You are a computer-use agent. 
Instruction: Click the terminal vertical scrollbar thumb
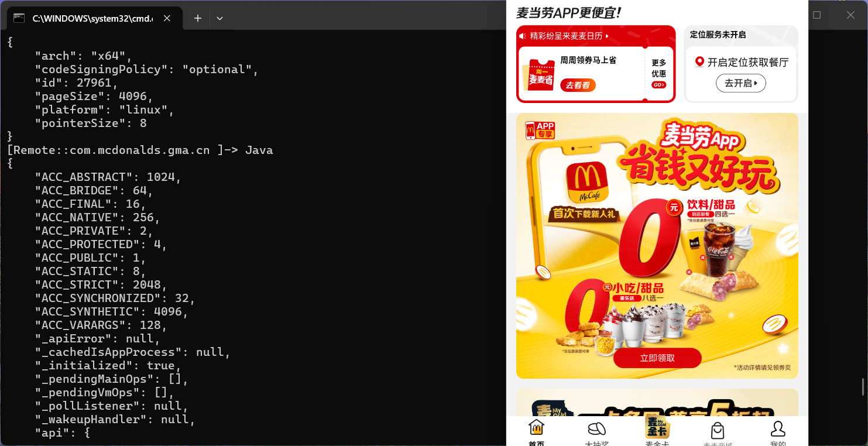point(863,386)
